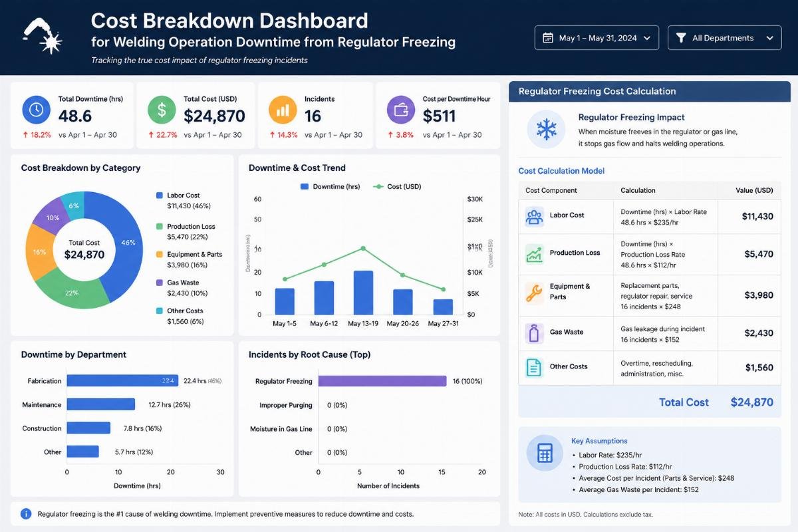The width and height of the screenshot is (798, 532).
Task: Click the 16% orange donut segment
Action: [39, 253]
